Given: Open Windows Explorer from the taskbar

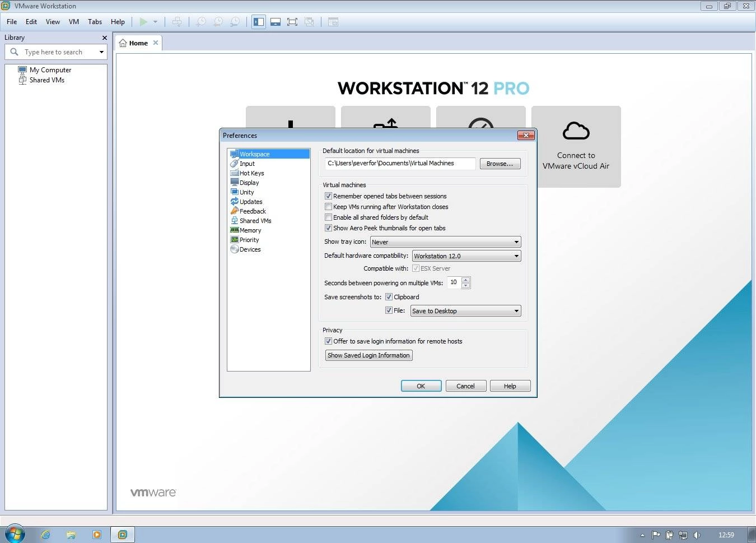Looking at the screenshot, I should pos(71,535).
